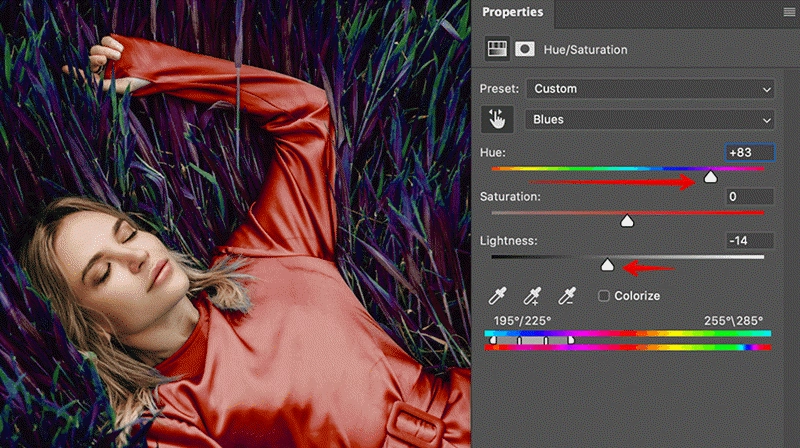Click the leftmost color range falloff handle

493,341
